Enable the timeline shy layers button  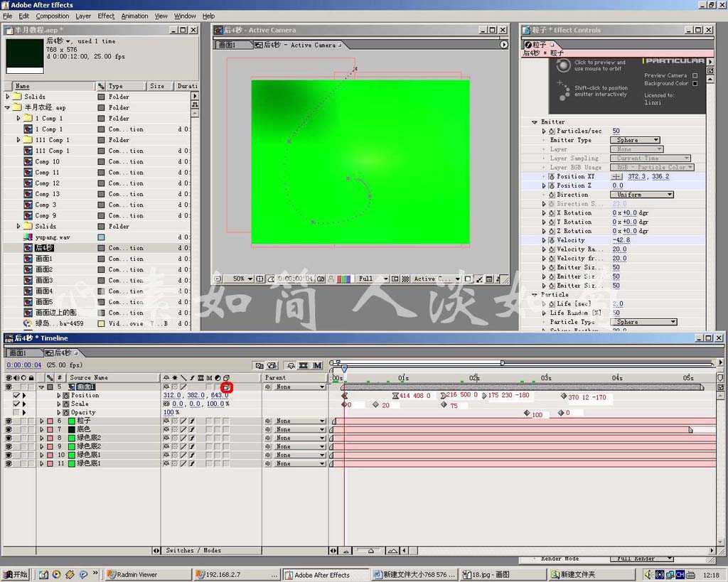[291, 366]
